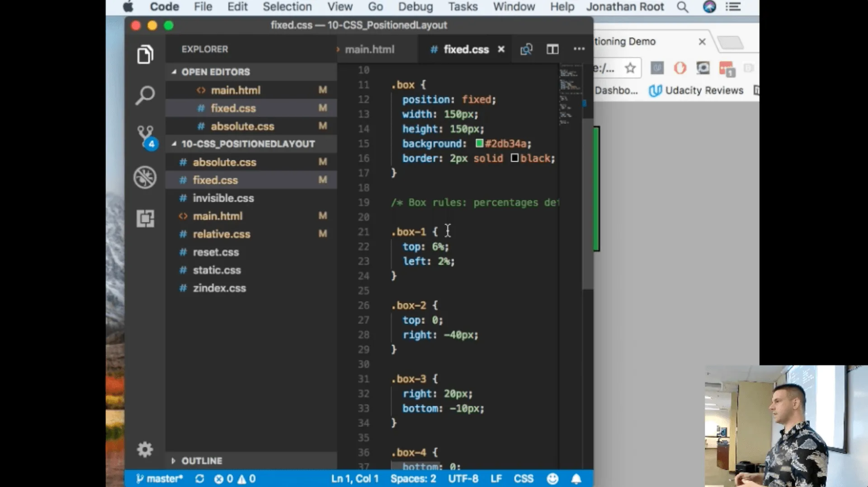The width and height of the screenshot is (868, 487).
Task: Open the Tasks menu
Action: (x=463, y=7)
